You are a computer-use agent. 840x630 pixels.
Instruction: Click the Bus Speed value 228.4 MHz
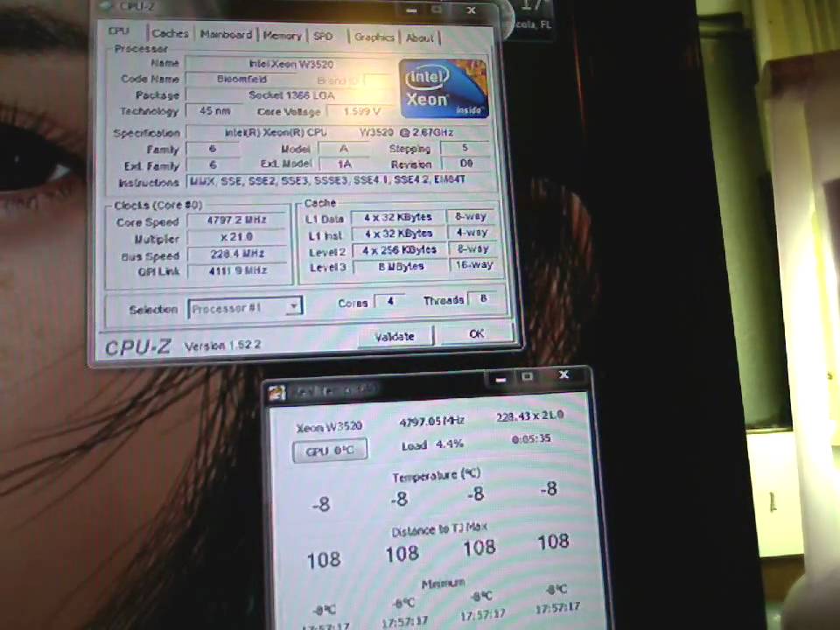(x=237, y=254)
